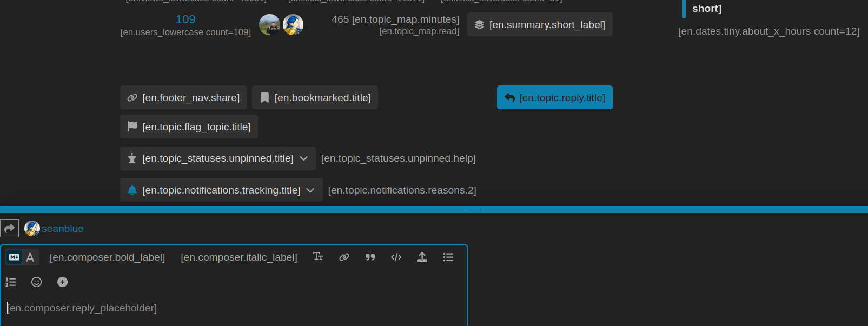
Task: Click the composer.italic_label toolbar item
Action: tap(238, 257)
